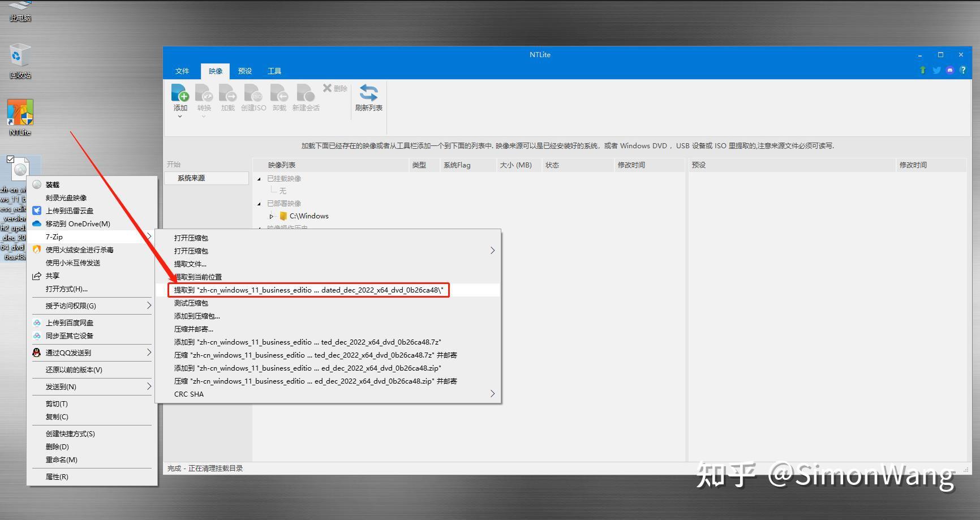Image resolution: width=980 pixels, height=520 pixels.
Task: Expand the 7-Zip submenu arrow
Action: point(149,237)
